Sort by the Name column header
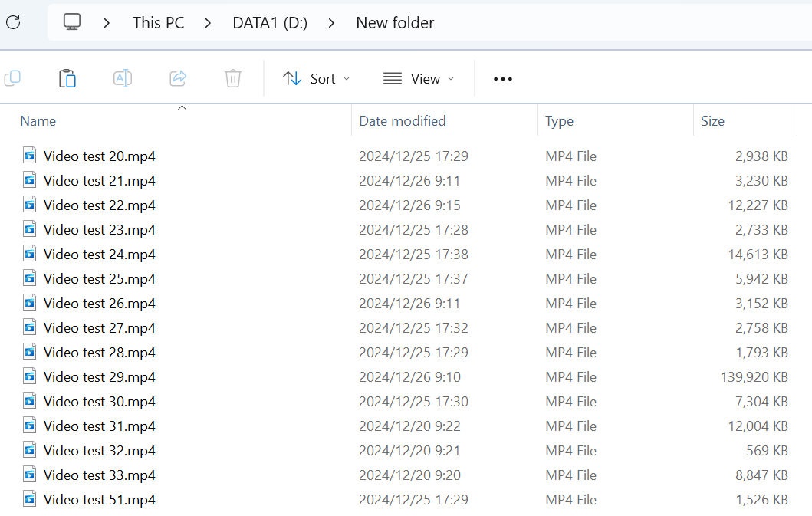The height and width of the screenshot is (516, 812). pyautogui.click(x=38, y=121)
